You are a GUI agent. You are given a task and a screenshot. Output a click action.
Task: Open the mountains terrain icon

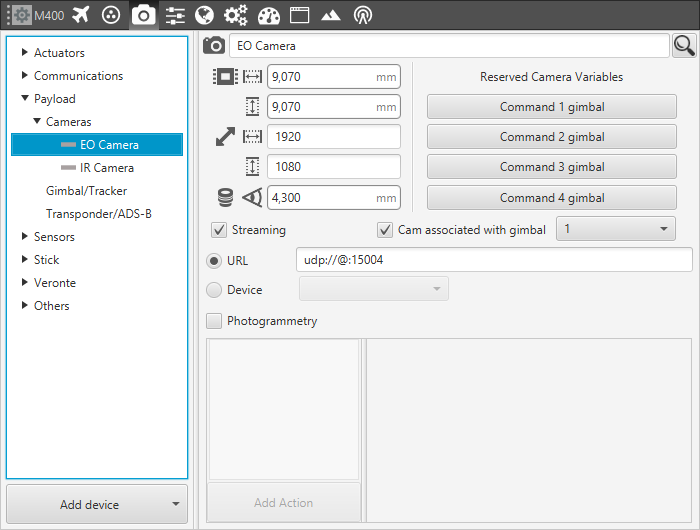331,16
